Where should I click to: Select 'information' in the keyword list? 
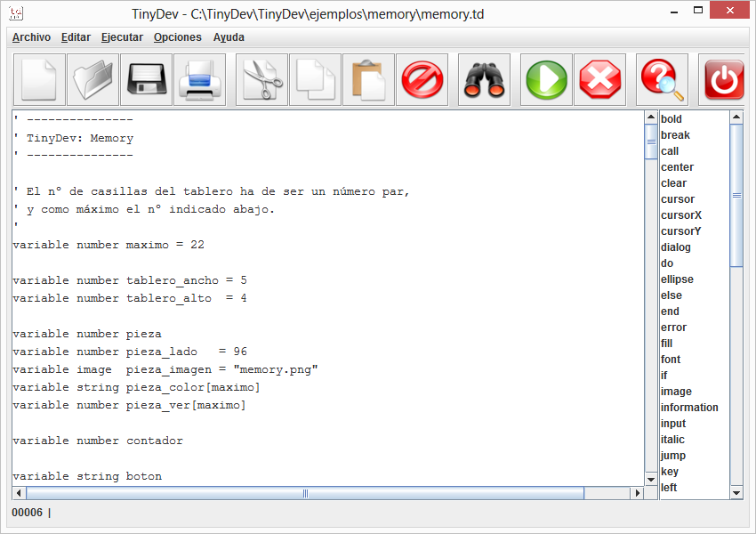(x=689, y=407)
